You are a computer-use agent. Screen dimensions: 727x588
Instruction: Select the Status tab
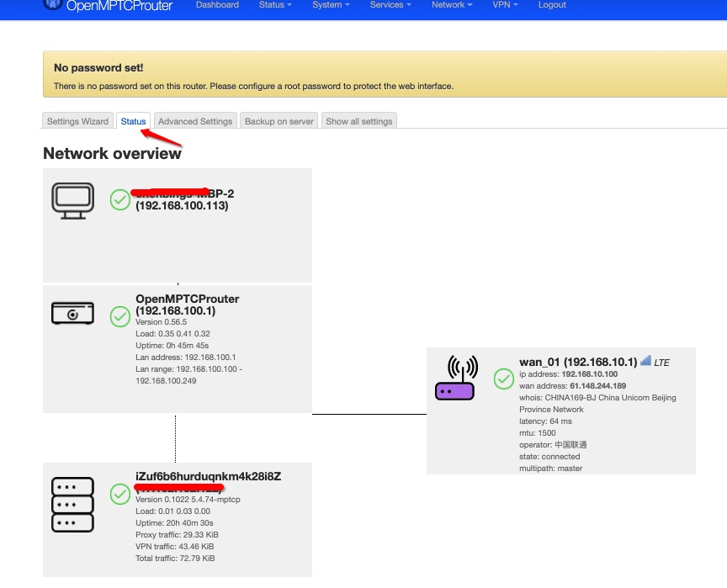133,121
